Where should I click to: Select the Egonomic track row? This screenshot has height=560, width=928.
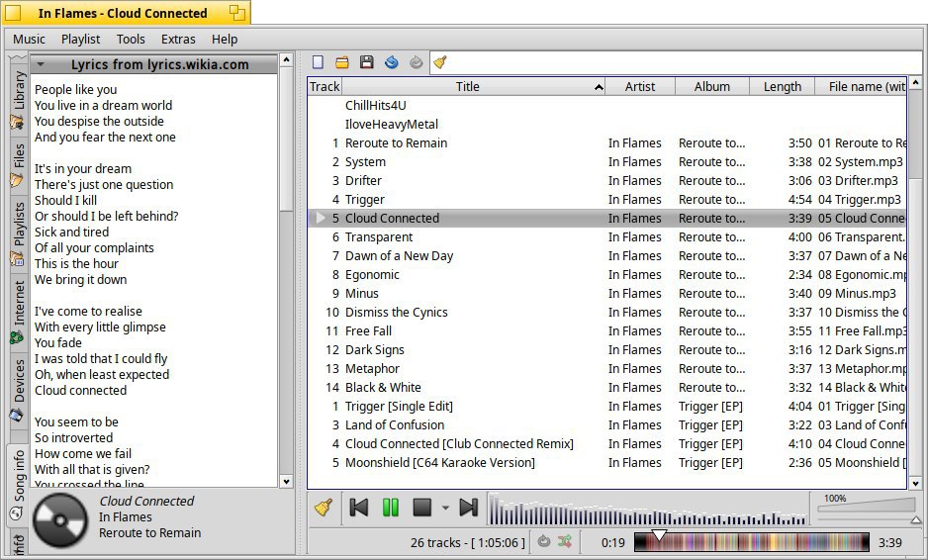(606, 275)
